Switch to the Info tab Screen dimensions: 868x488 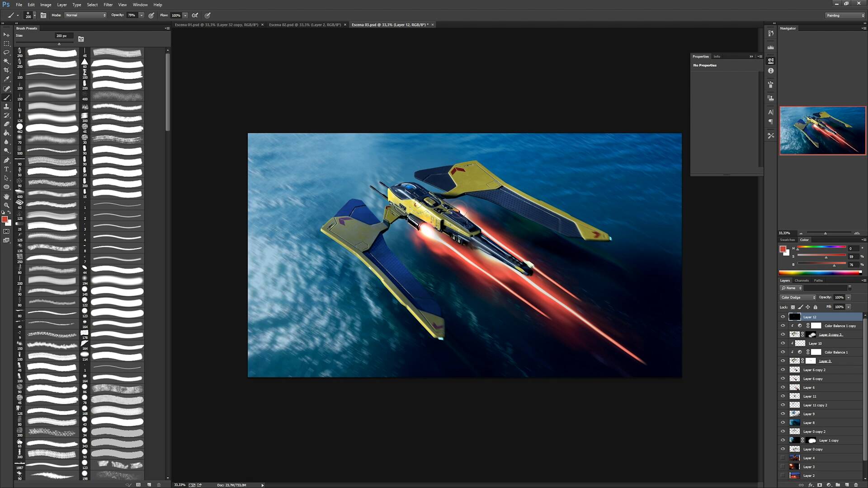pyautogui.click(x=717, y=56)
